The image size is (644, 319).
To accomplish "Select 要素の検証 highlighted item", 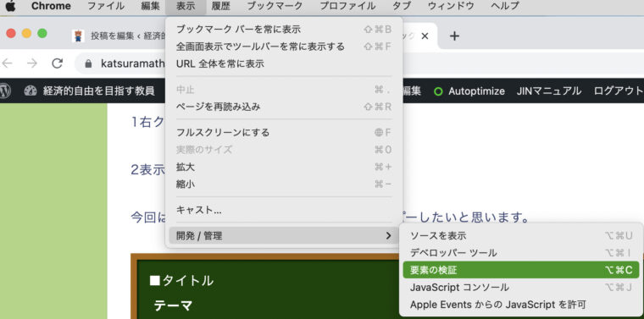I will pyautogui.click(x=521, y=270).
